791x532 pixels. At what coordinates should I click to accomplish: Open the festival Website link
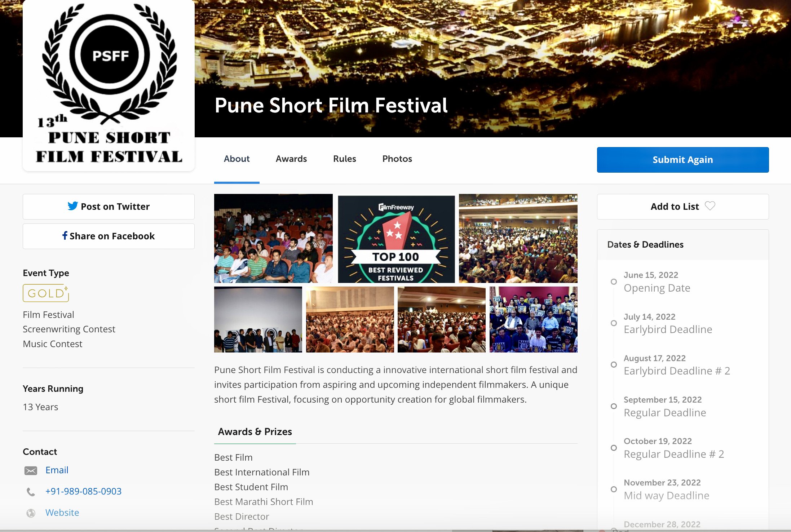62,513
